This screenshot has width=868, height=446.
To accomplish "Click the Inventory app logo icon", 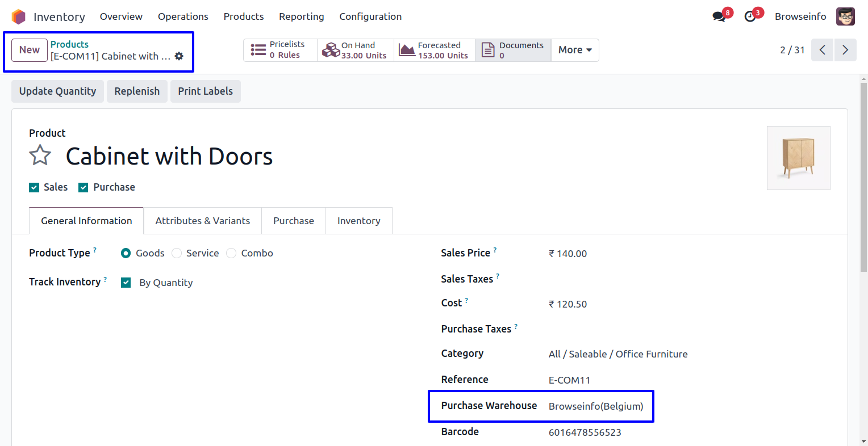I will (19, 17).
